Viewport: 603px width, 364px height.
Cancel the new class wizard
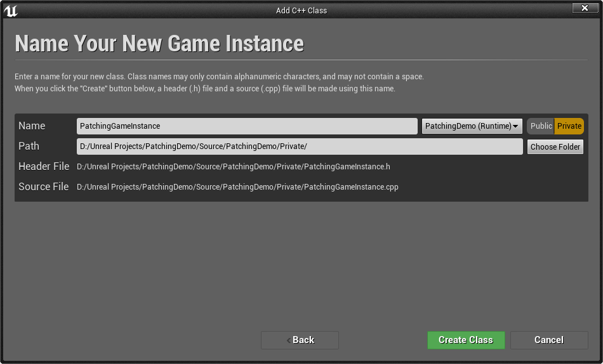[549, 340]
